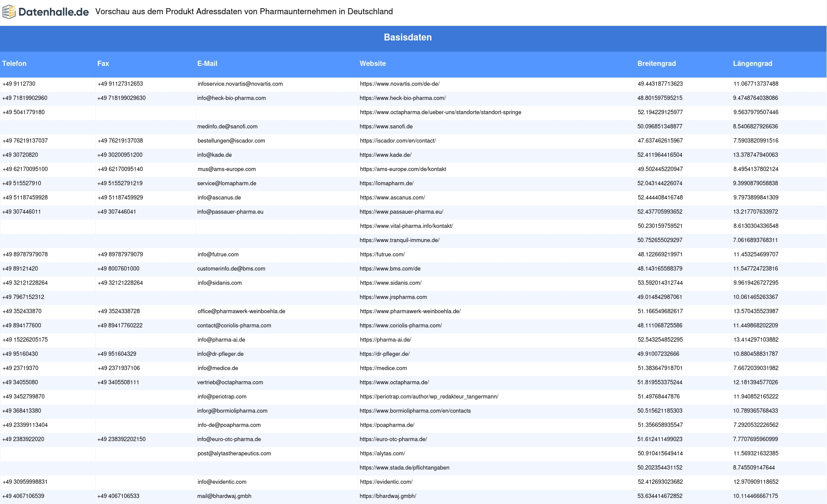Select email vertrieb@octapharma.com
827x504 pixels.
230,383
